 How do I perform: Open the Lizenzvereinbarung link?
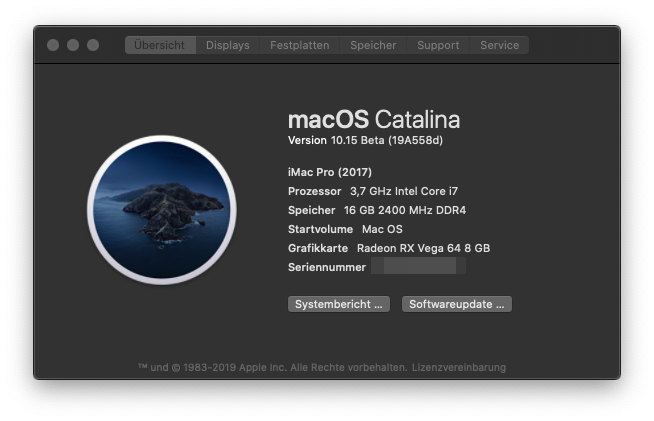(x=459, y=368)
